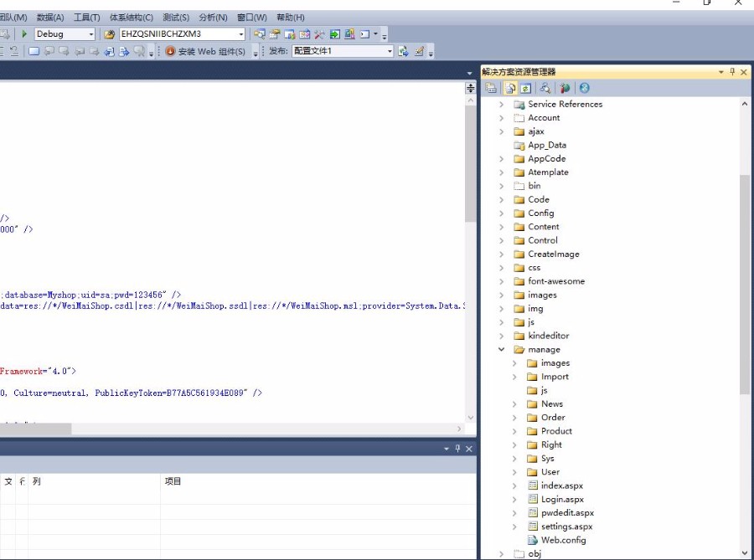Expand the Service References node
The height and width of the screenshot is (560, 754).
pos(501,105)
